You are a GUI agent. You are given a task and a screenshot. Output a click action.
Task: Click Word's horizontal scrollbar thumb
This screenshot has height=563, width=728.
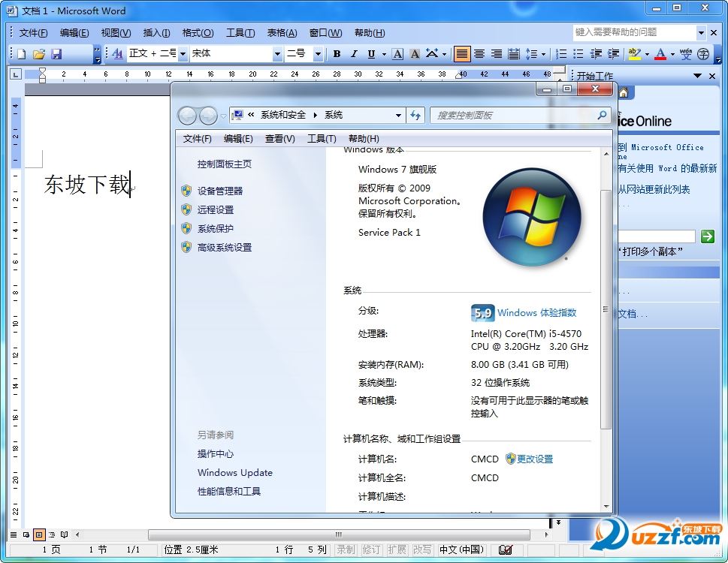coord(339,534)
